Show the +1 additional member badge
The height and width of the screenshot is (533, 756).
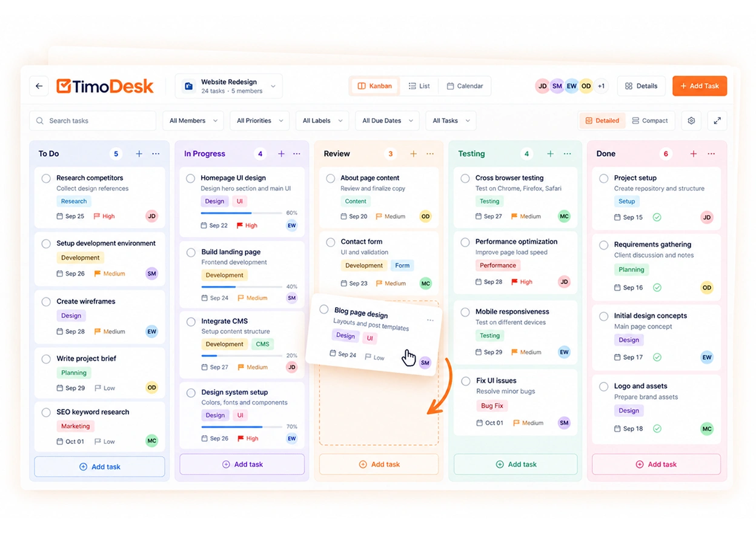click(601, 86)
